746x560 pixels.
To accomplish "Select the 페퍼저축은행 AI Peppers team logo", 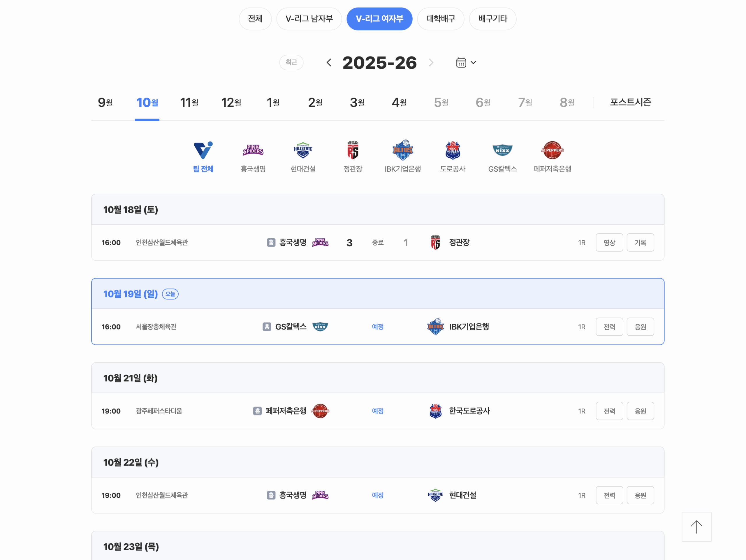I will click(x=552, y=150).
